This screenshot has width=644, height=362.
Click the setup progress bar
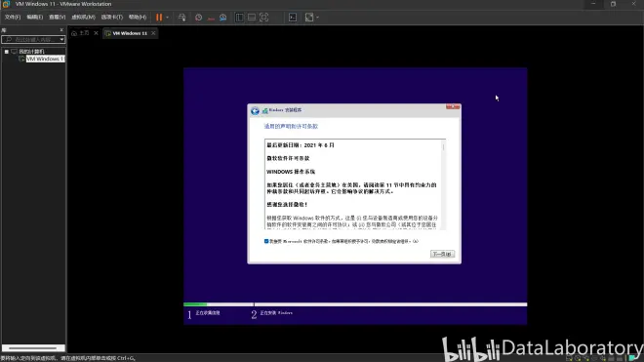355,304
